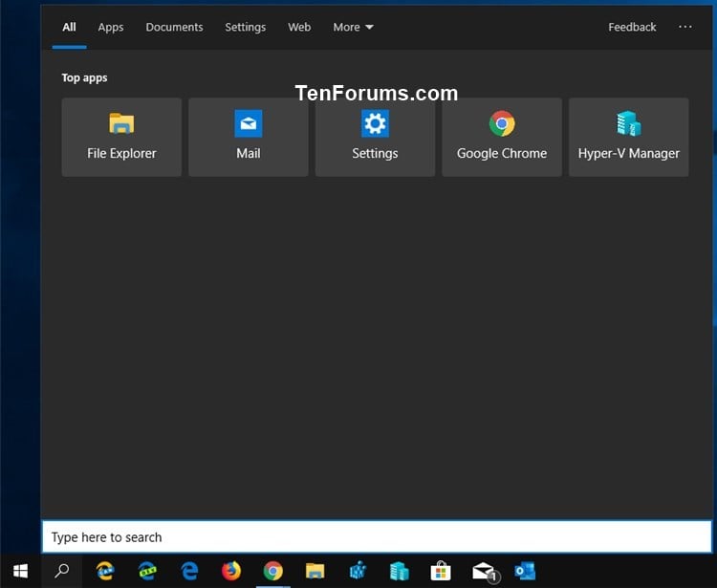Open the Feedback link
The height and width of the screenshot is (588, 717).
[632, 28]
